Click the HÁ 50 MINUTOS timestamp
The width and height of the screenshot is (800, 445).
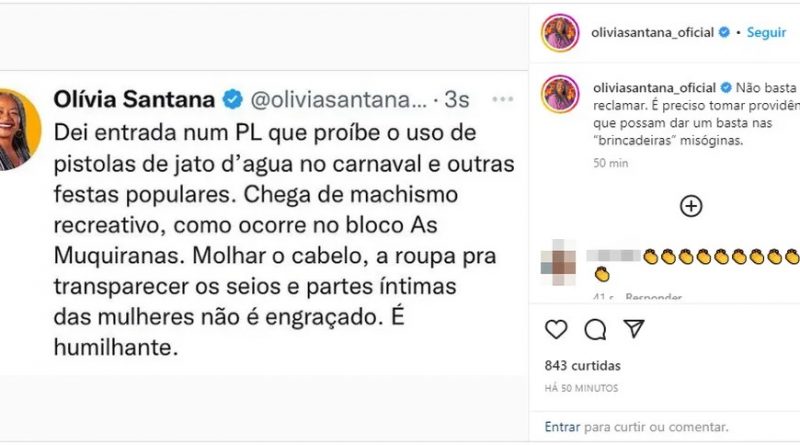(x=581, y=388)
